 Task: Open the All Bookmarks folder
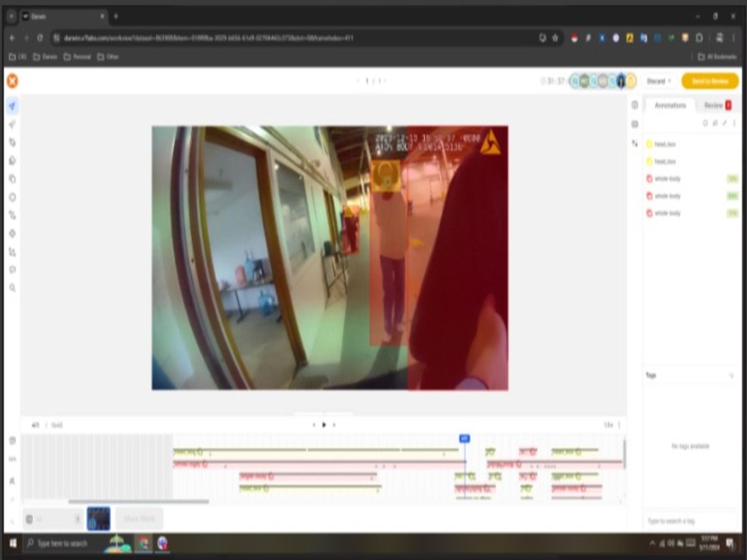717,57
